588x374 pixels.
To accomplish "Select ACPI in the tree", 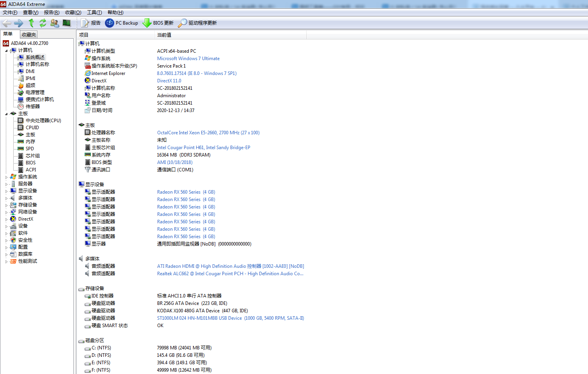I will 31,170.
